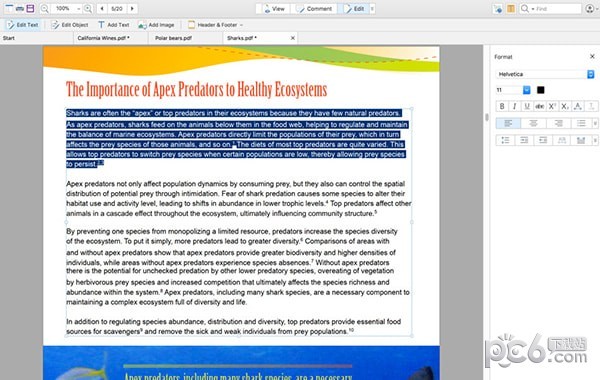Choose the Add Image tool
The width and height of the screenshot is (600, 380).
(157, 25)
